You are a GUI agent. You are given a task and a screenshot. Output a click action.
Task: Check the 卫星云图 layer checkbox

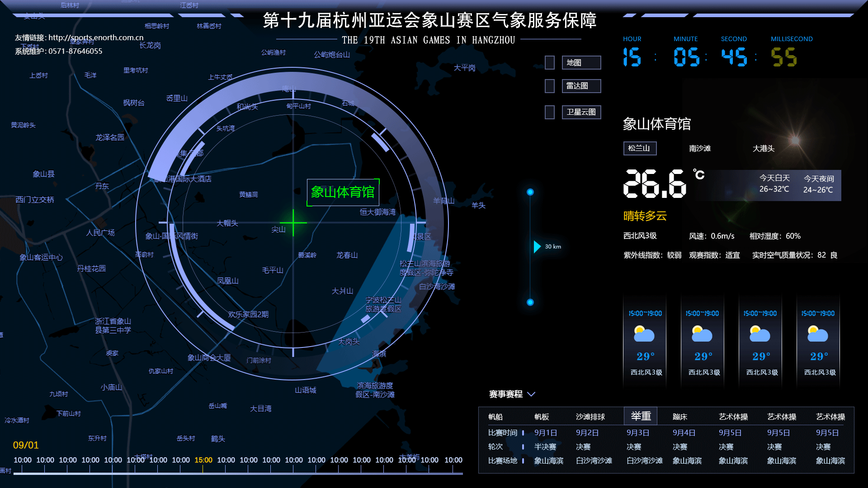coord(549,112)
